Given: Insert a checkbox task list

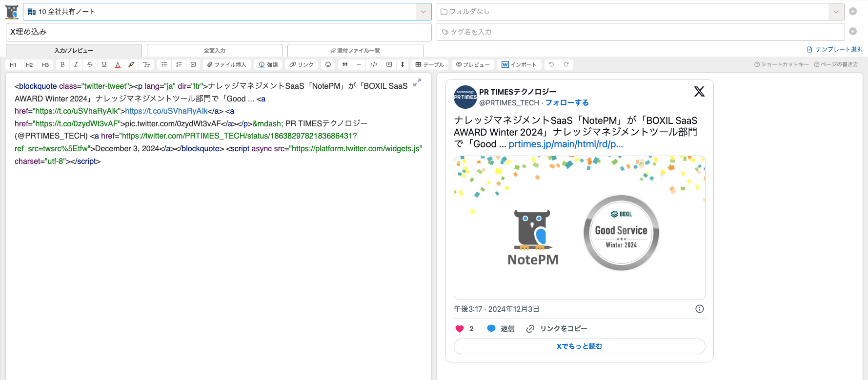Looking at the screenshot, I should click(193, 64).
